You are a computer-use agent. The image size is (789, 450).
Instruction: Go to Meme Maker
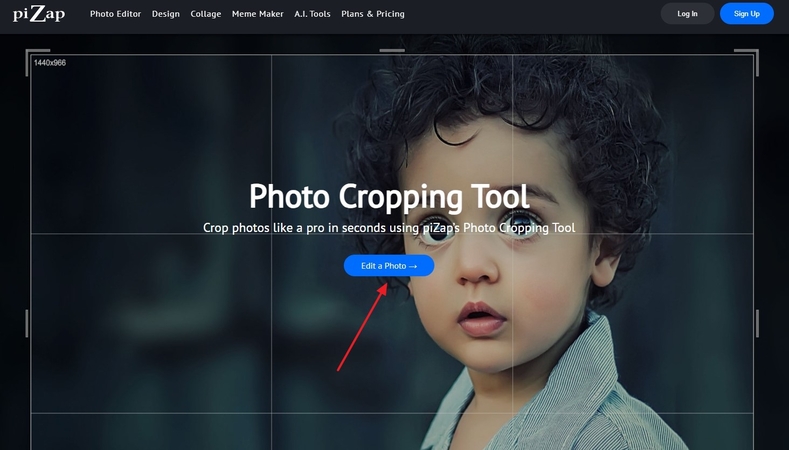(x=257, y=14)
